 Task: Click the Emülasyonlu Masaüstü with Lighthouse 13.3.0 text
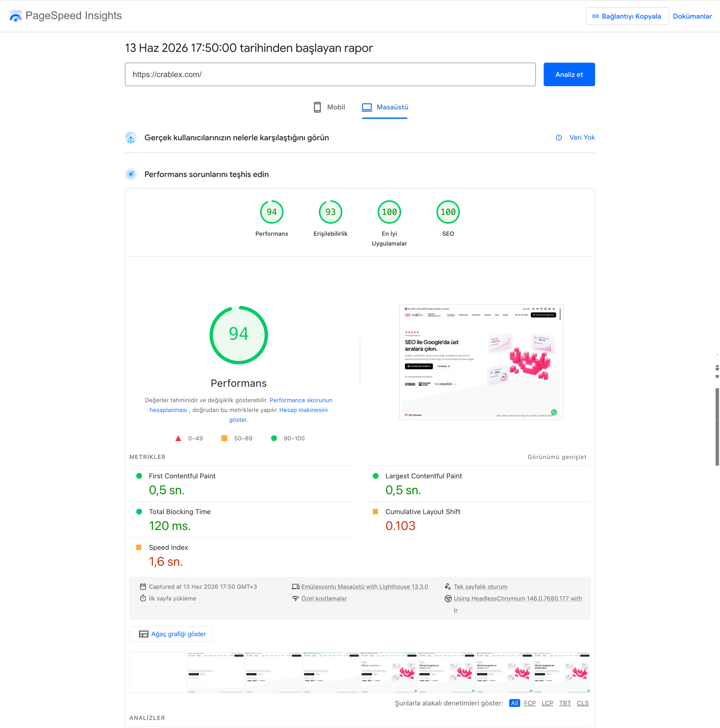364,586
